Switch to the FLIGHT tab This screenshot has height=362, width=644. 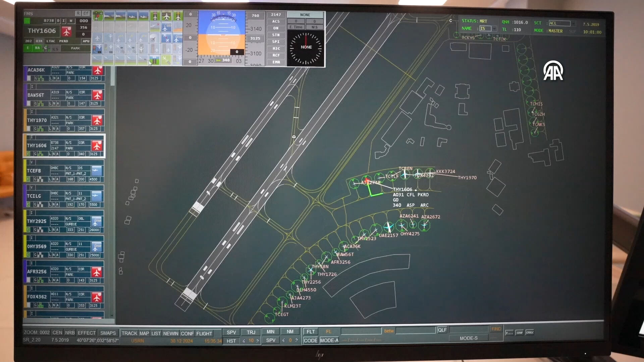(204, 334)
